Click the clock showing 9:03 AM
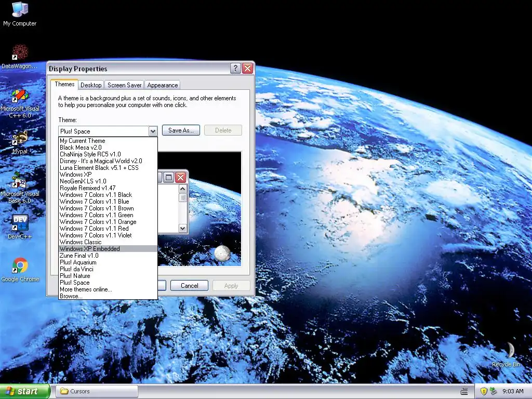 coord(513,391)
